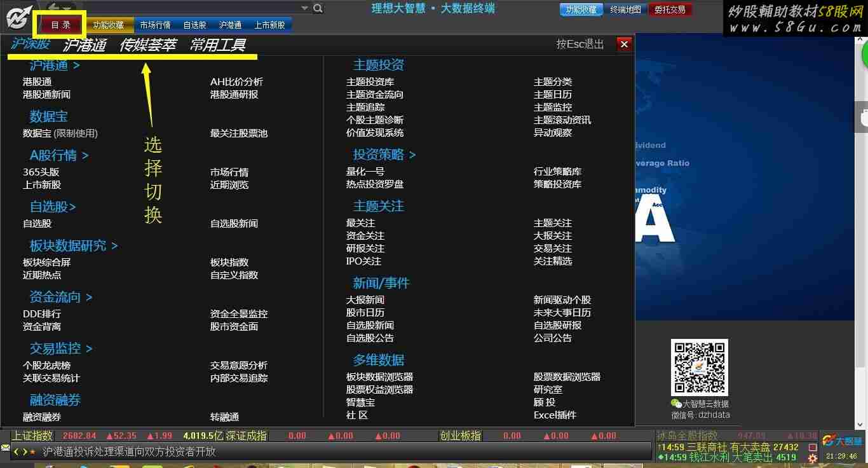
Task: Open 资金全景监控
Action: (x=239, y=313)
